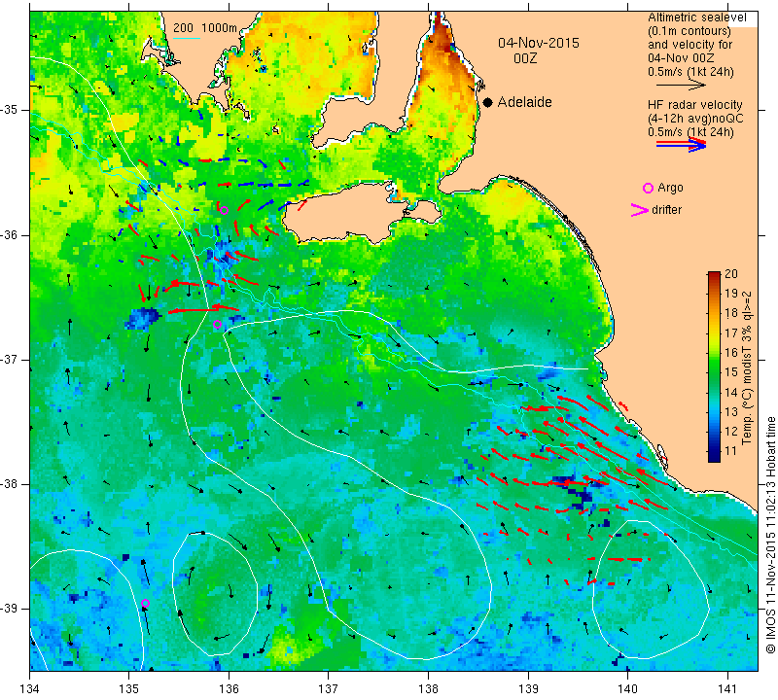
Task: Click the vertical 'Temp. (°C) modisT' color bar label
Action: tap(747, 368)
